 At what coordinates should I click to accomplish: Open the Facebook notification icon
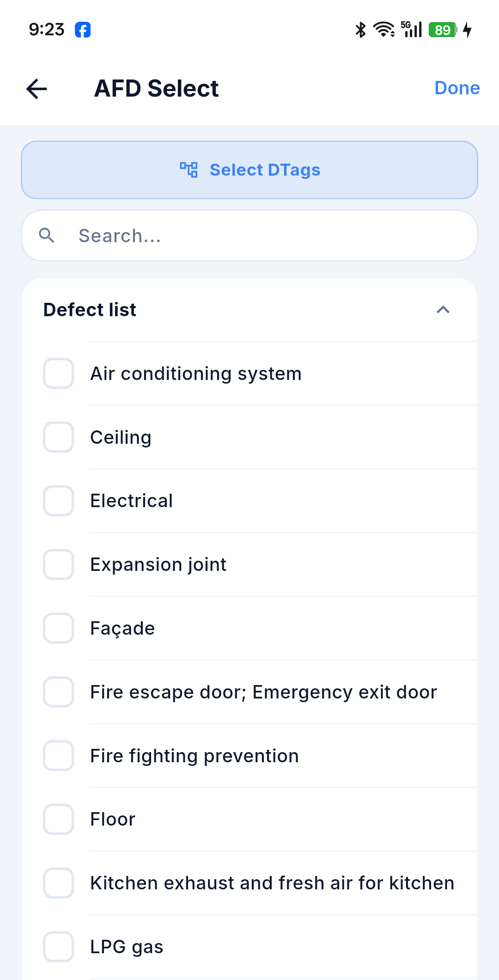[x=83, y=30]
